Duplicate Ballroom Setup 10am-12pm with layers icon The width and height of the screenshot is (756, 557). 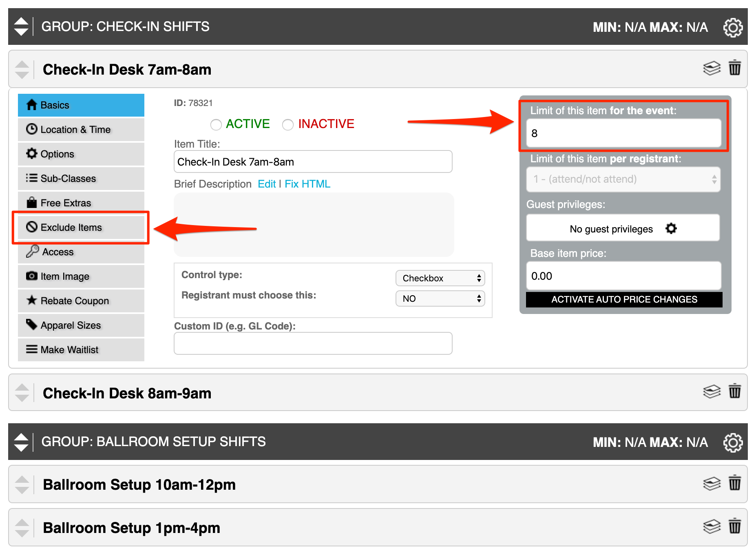tap(712, 484)
